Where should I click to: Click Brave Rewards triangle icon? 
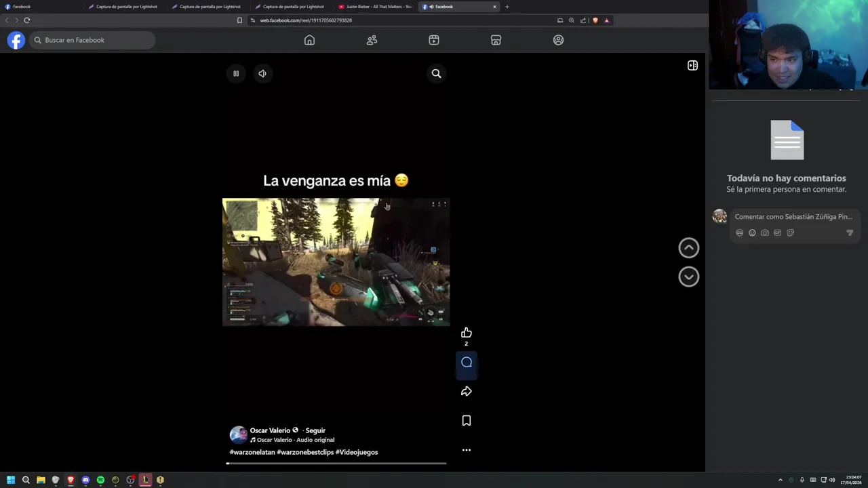607,20
